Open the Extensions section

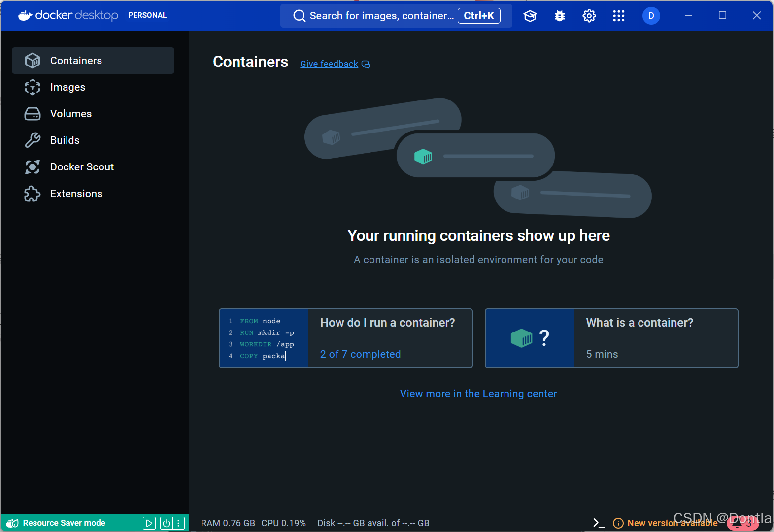[93, 194]
